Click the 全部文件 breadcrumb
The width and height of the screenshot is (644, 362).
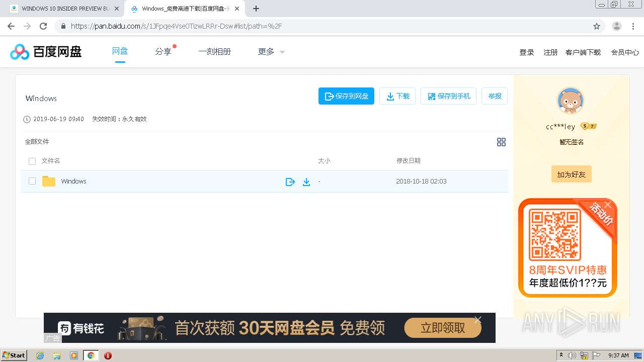(37, 142)
